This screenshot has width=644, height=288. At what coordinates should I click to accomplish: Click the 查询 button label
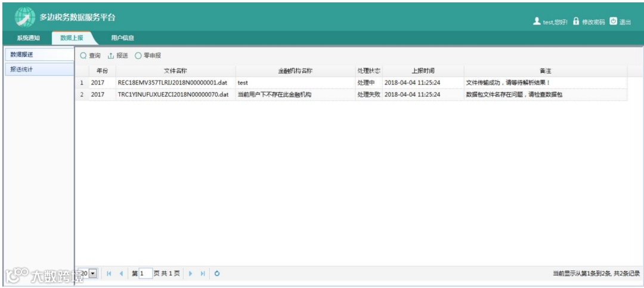click(x=95, y=55)
